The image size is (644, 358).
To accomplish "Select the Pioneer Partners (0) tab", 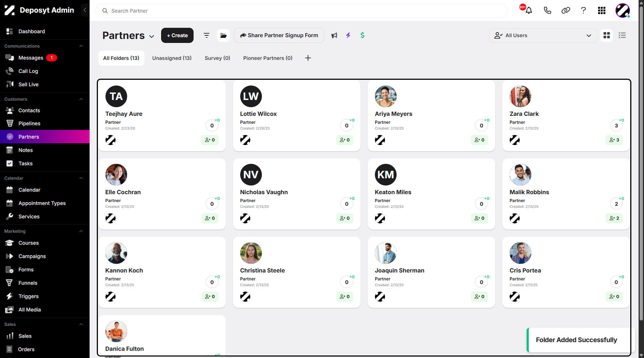I will coord(268,58).
